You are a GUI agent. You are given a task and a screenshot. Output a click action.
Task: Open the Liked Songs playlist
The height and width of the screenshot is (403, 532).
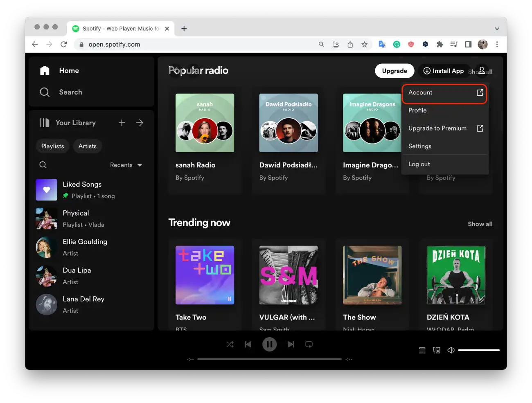coord(91,190)
